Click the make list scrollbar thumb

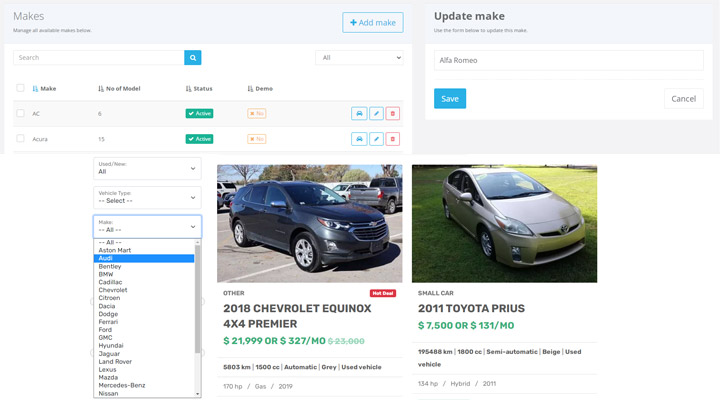(x=197, y=299)
